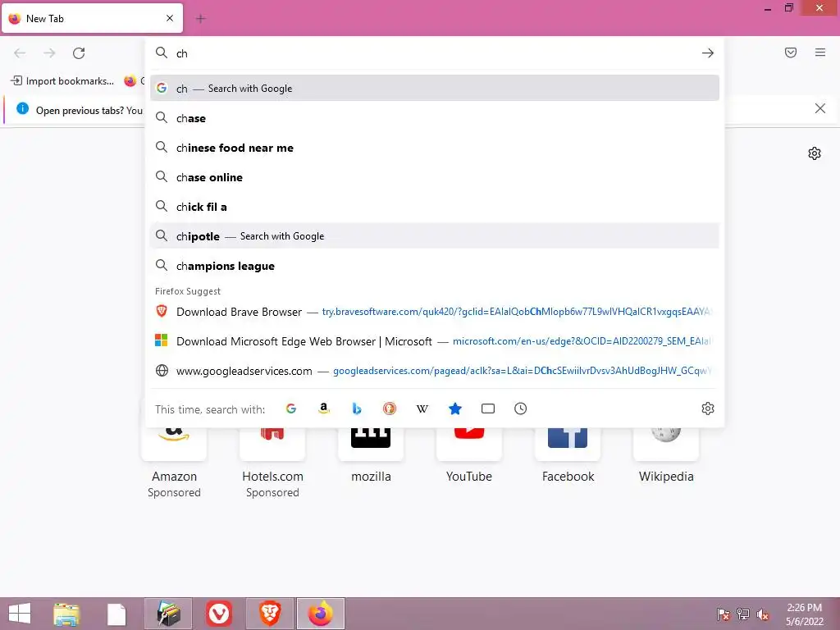Go forward using the forward arrow
The width and height of the screenshot is (840, 630).
coord(49,53)
